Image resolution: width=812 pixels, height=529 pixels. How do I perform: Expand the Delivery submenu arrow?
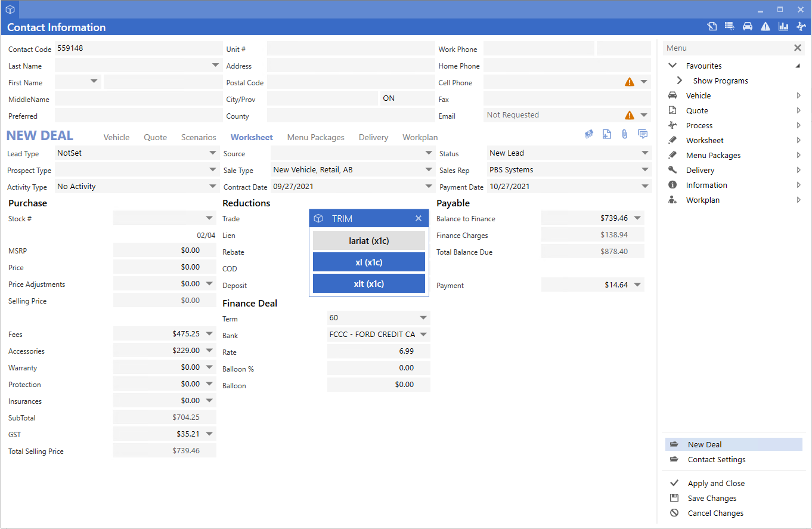pos(799,170)
